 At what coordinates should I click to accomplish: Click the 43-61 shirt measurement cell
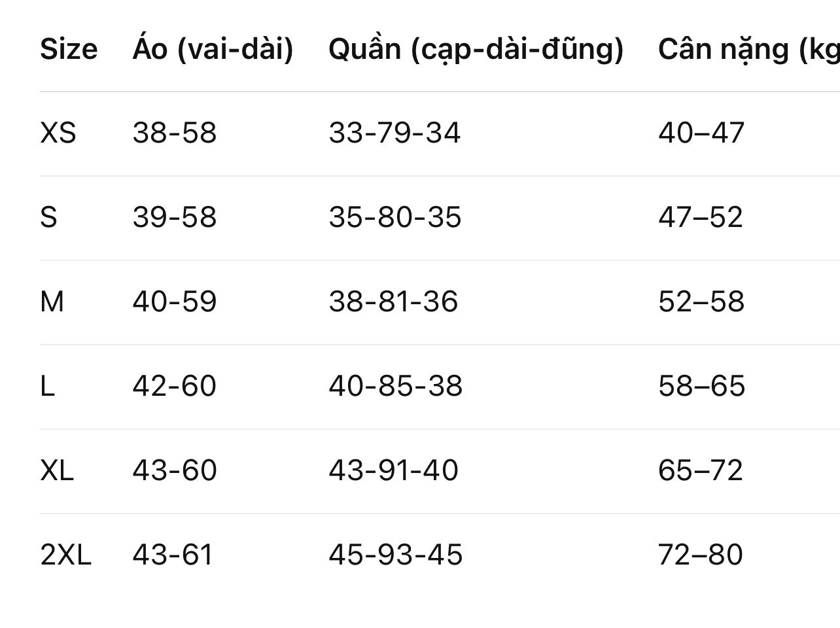(x=173, y=555)
